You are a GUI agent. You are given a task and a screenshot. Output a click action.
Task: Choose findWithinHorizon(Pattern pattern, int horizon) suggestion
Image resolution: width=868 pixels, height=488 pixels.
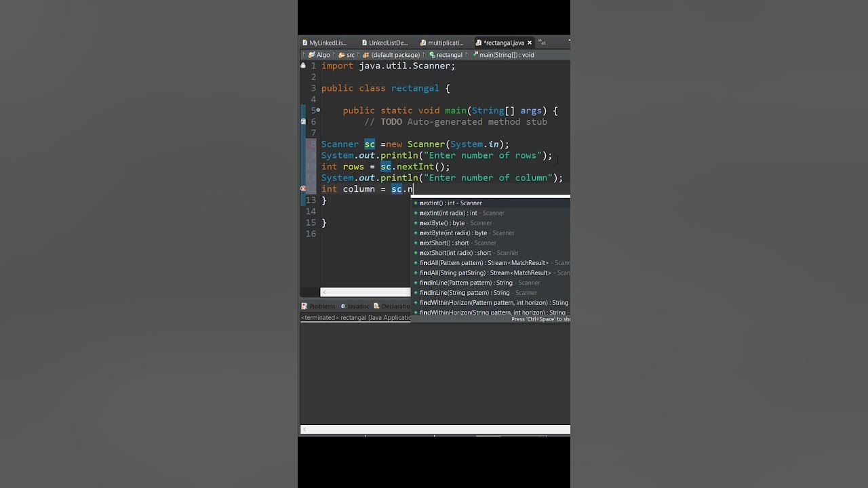(x=492, y=302)
